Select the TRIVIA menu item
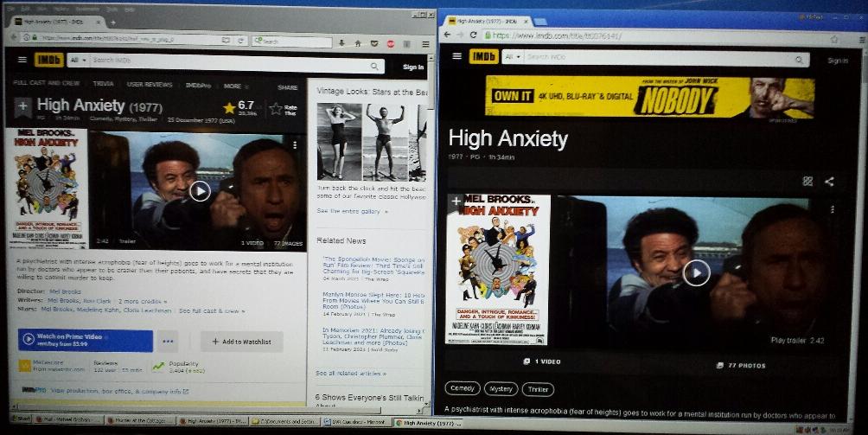868x435 pixels. (x=103, y=86)
